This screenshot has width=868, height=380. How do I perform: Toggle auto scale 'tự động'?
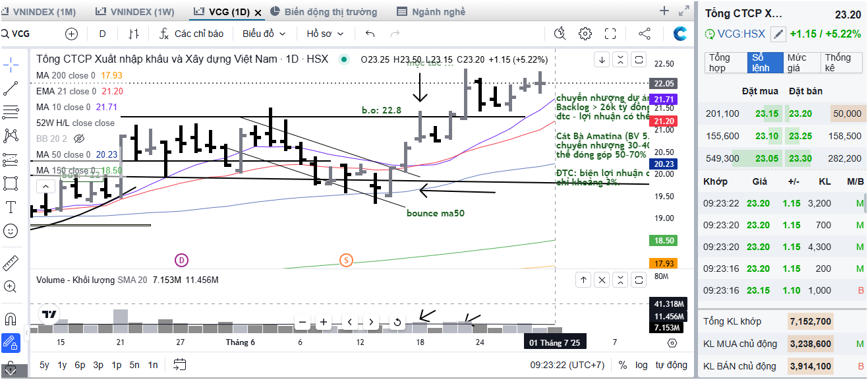tap(671, 365)
